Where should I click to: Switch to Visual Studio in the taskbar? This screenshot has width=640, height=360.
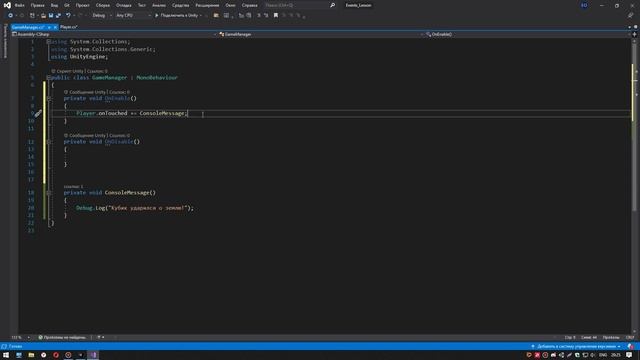coord(93,355)
